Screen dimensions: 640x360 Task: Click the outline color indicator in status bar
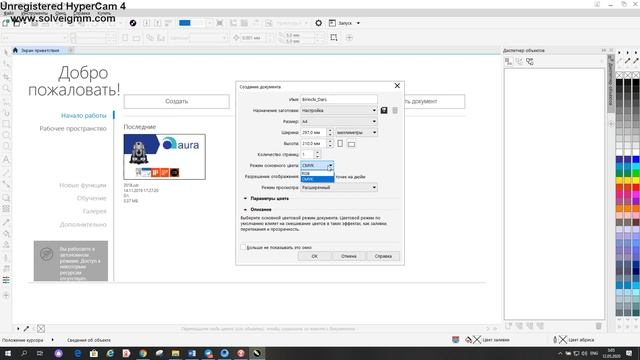[573, 340]
